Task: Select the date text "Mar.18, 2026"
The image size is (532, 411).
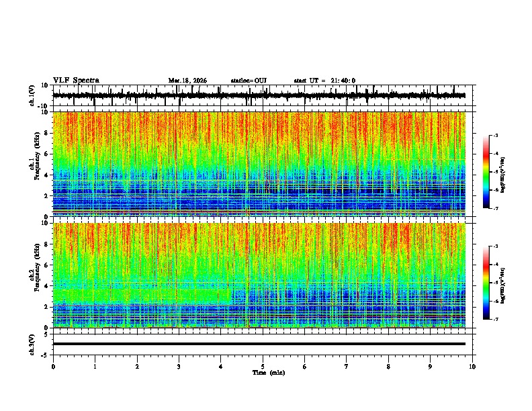Action: [187, 81]
